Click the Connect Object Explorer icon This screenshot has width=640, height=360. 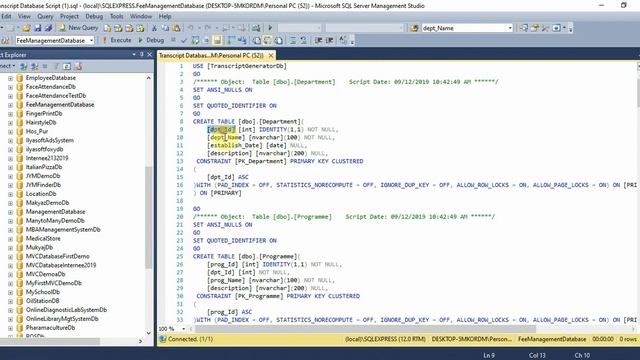pos(24,66)
